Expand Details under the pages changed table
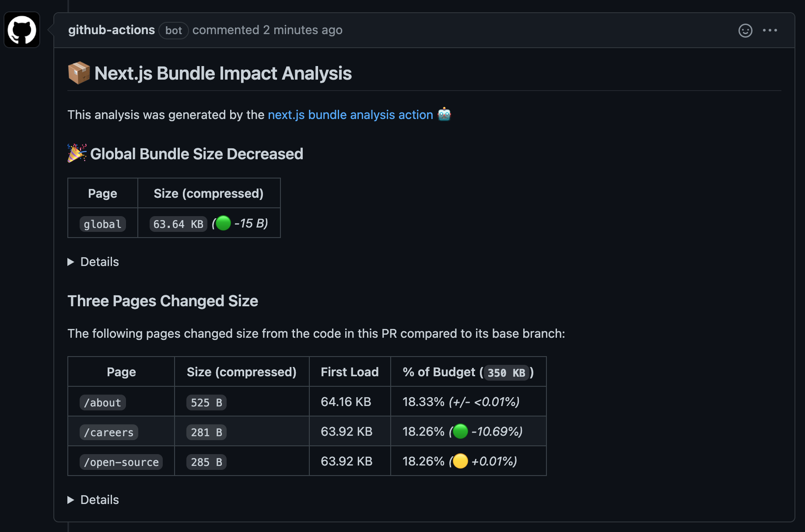 pyautogui.click(x=93, y=500)
